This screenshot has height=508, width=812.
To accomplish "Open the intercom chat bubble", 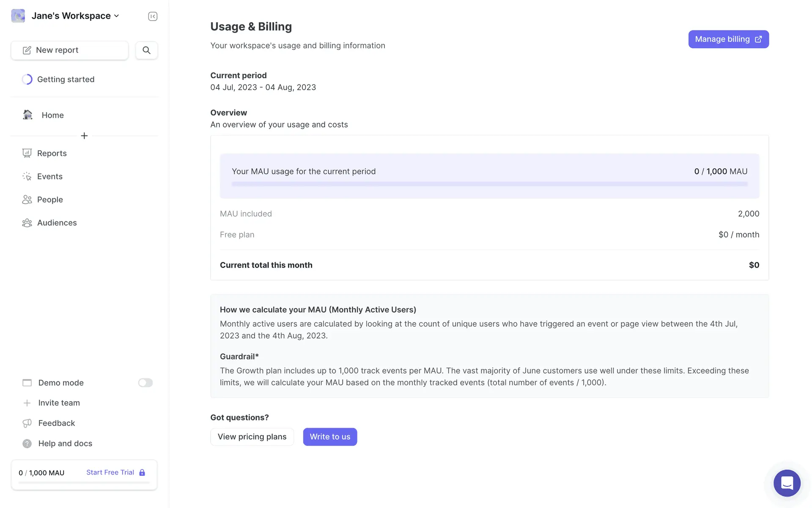I will [x=787, y=483].
